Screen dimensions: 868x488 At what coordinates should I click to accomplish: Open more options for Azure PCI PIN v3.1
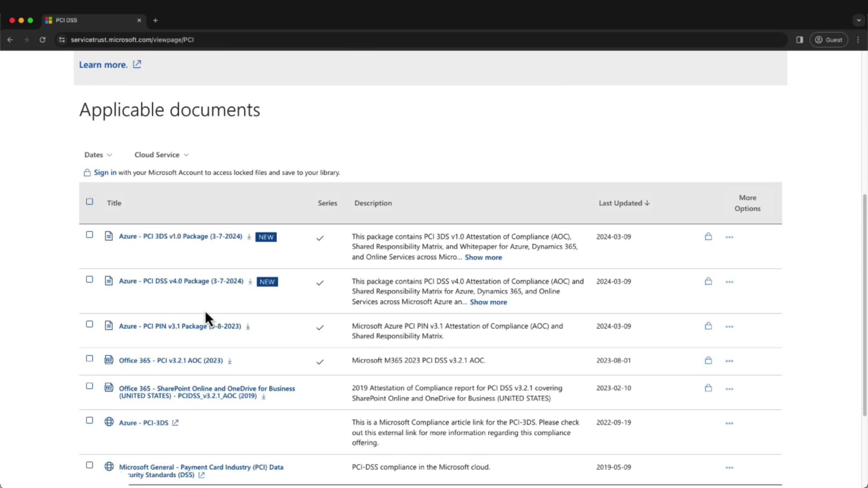point(729,327)
